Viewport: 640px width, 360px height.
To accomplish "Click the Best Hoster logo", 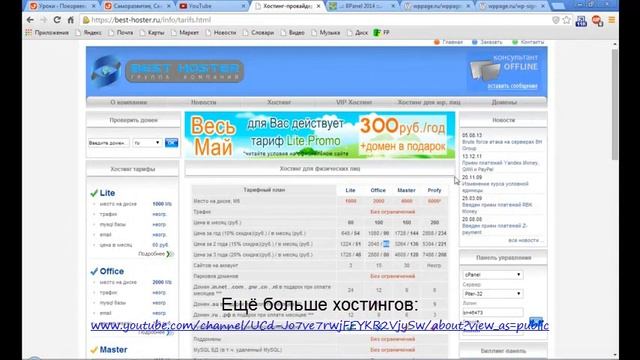I will (x=167, y=71).
